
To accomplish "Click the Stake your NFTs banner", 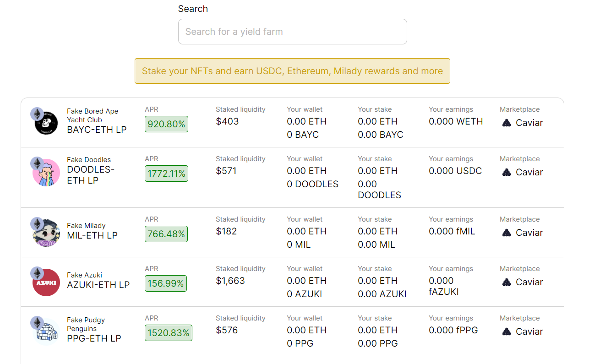I will (292, 71).
